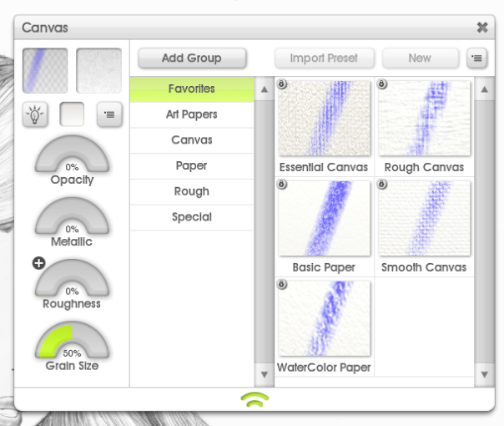Click the Opacity dial
Image resolution: width=504 pixels, height=426 pixels.
(x=72, y=156)
